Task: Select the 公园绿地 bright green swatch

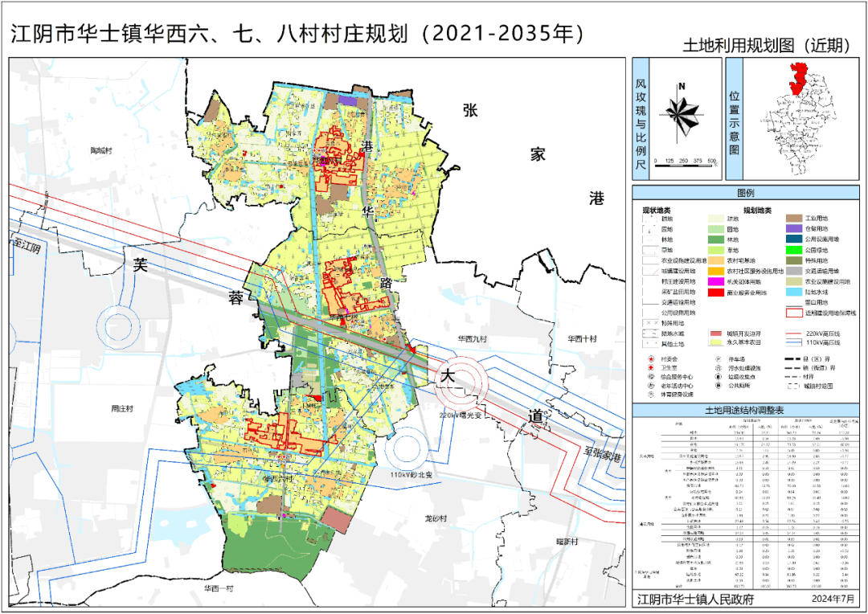Action: (794, 250)
